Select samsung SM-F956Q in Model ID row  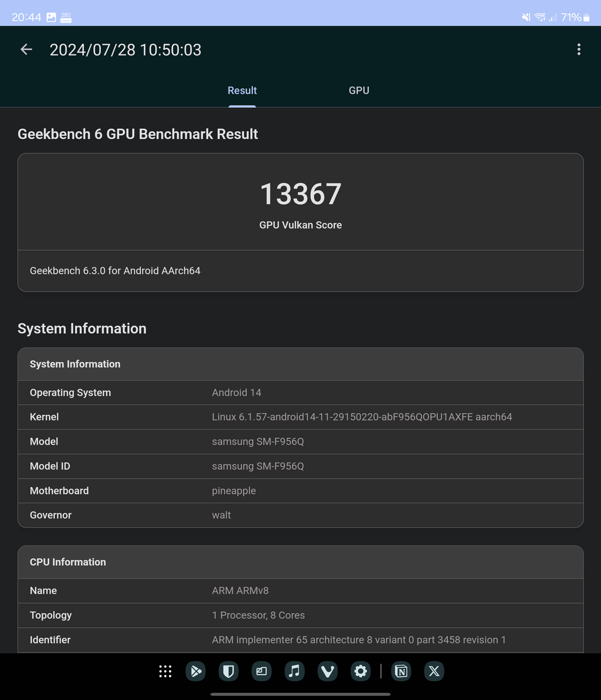point(258,466)
